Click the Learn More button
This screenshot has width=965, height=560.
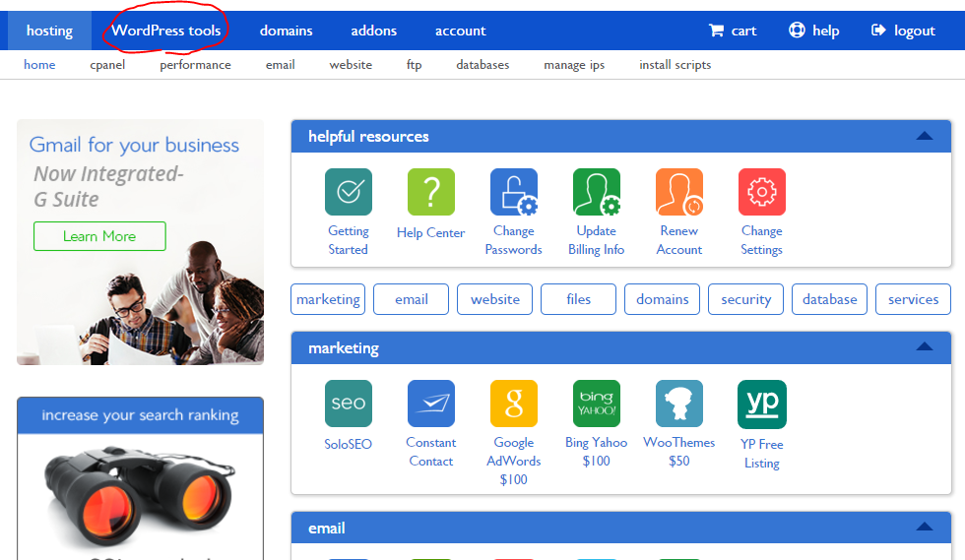(x=99, y=236)
